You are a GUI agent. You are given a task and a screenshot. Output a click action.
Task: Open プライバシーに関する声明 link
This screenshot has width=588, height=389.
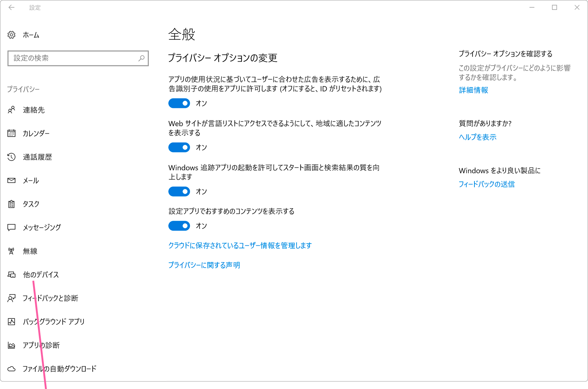click(204, 265)
